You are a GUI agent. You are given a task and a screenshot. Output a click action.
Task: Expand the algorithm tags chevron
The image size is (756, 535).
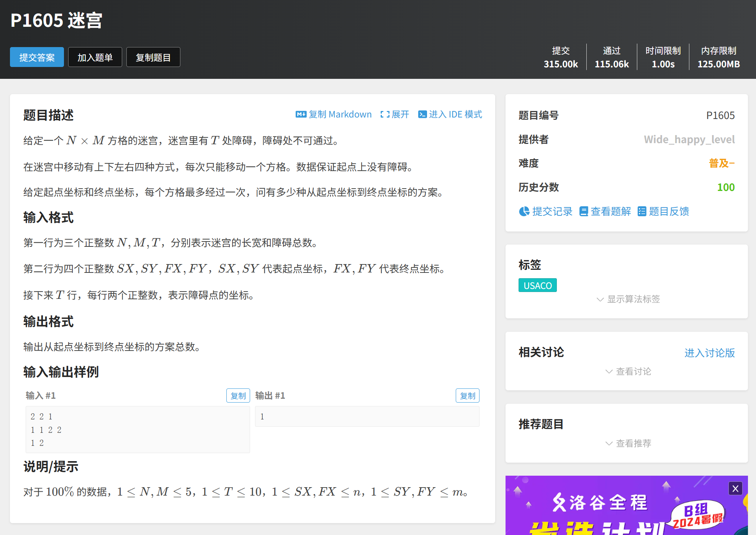point(600,299)
